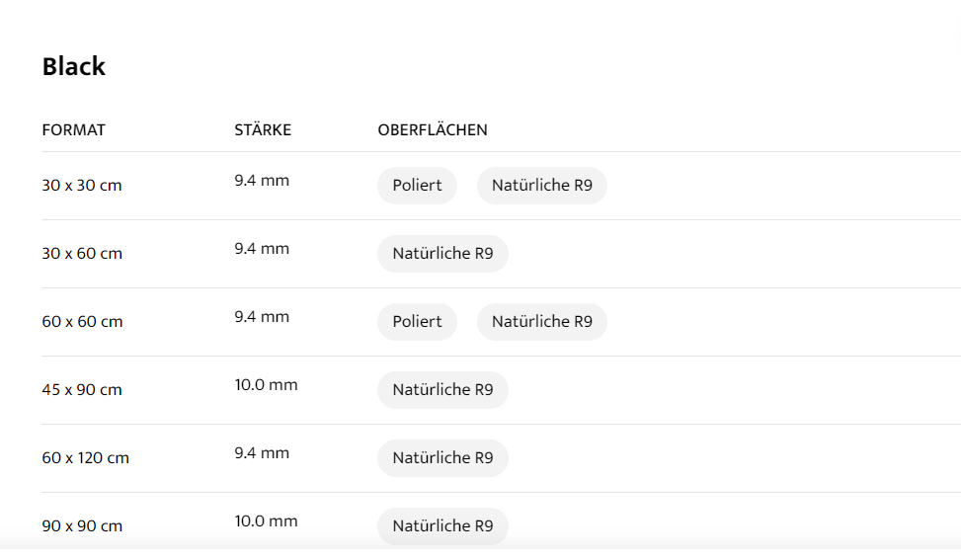Click the OBERFLÄCHEN column header

[433, 130]
